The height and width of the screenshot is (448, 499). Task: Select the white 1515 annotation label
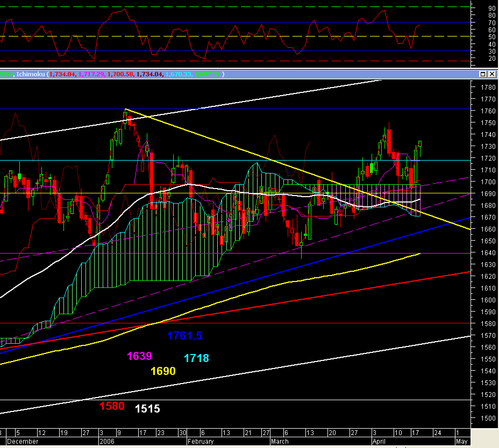pos(147,409)
